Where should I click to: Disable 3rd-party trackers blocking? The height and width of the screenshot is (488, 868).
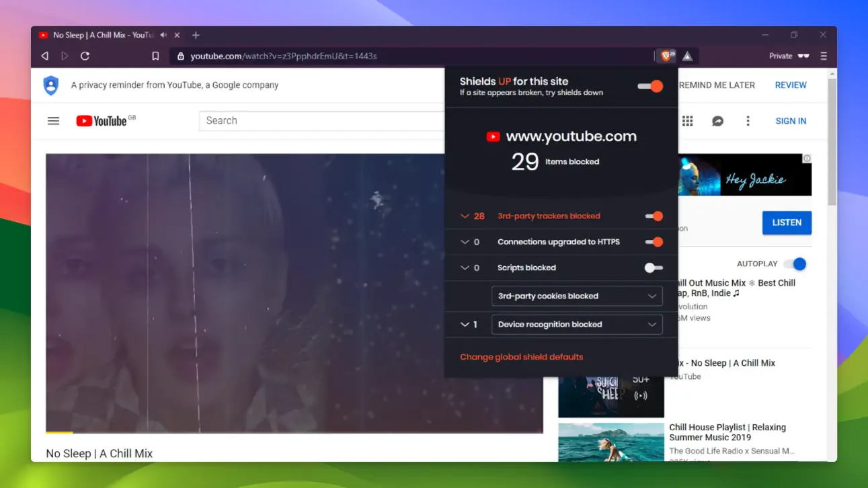tap(654, 216)
